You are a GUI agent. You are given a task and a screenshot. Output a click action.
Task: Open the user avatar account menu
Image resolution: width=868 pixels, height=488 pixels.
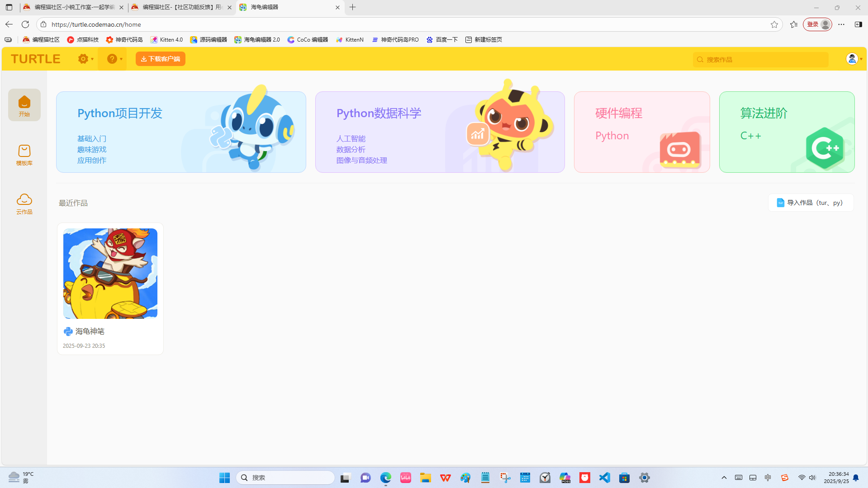point(854,59)
